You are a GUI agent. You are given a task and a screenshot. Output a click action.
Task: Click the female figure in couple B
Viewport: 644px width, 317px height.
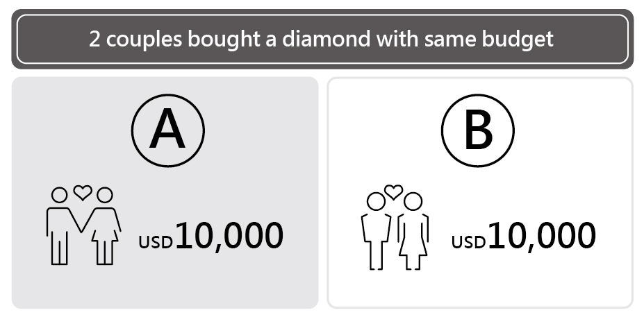click(413, 231)
